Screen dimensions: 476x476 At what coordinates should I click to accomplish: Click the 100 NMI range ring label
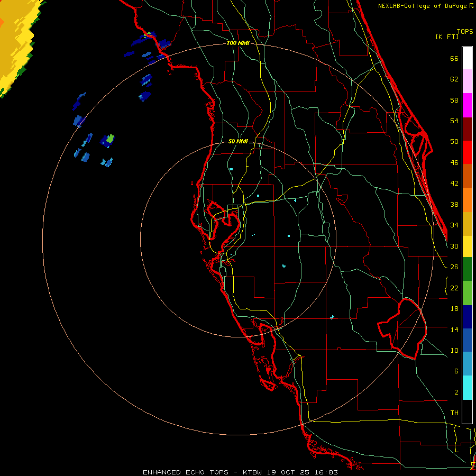click(x=238, y=43)
